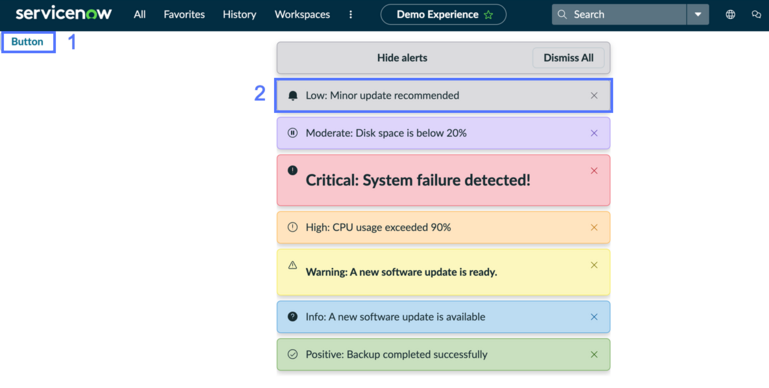This screenshot has width=769, height=388.
Task: Click the Demo Experience pill
Action: click(x=443, y=14)
